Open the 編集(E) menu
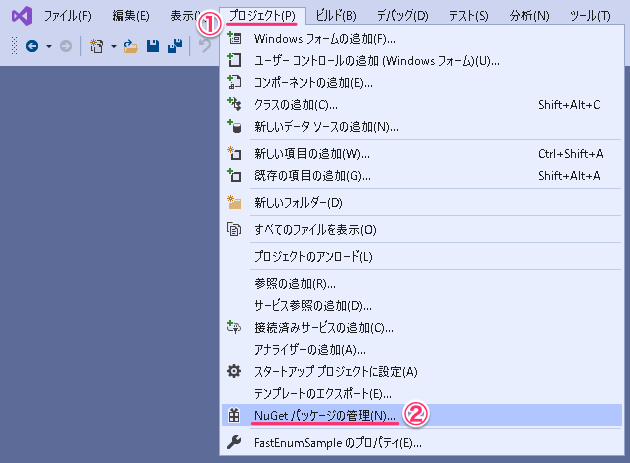The height and width of the screenshot is (463, 630). [x=131, y=16]
